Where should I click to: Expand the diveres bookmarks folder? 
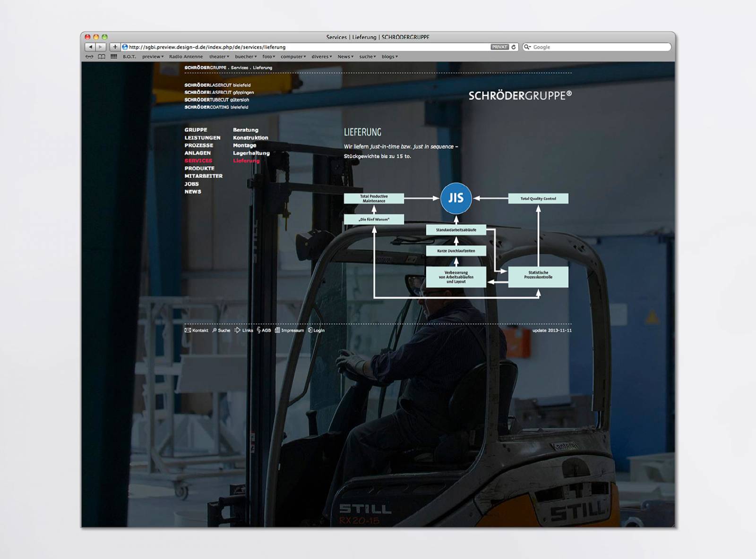[322, 57]
